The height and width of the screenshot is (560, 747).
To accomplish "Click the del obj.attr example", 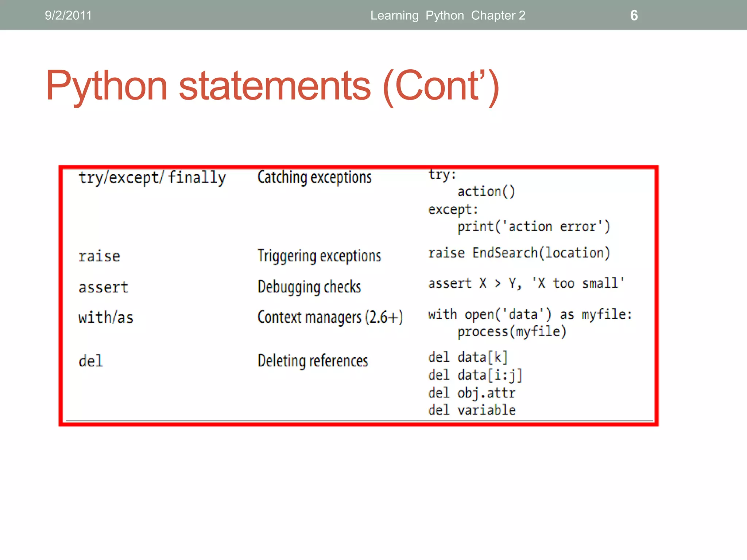I will (472, 393).
